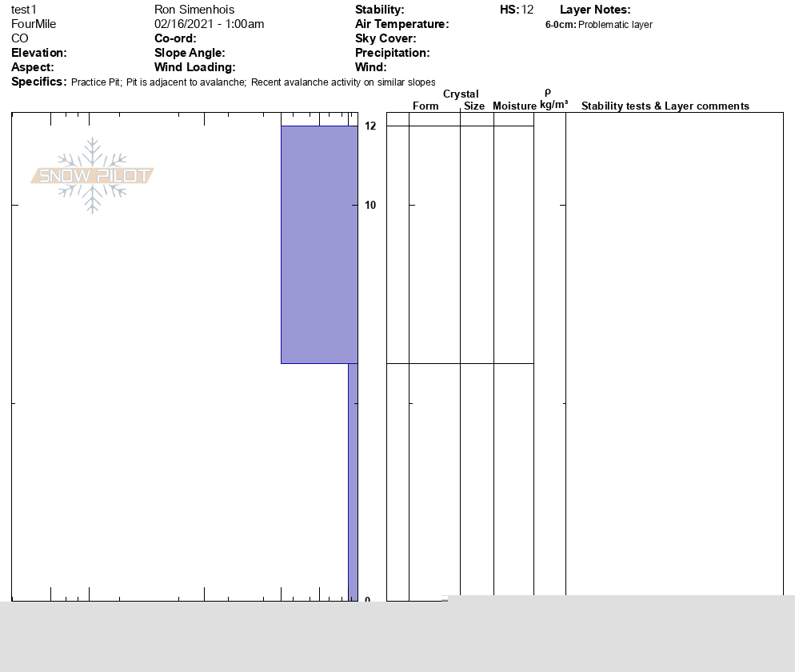Click the density kg/m³ column header

coord(553,104)
